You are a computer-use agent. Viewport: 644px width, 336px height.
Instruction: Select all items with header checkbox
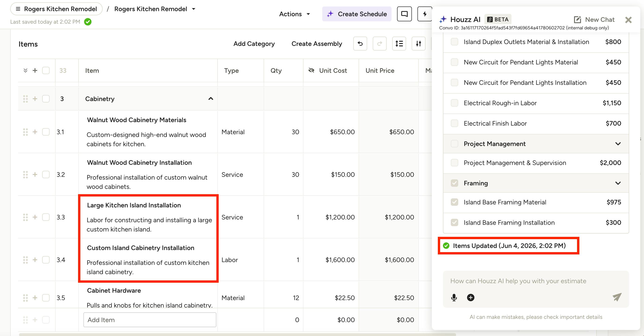pyautogui.click(x=46, y=70)
